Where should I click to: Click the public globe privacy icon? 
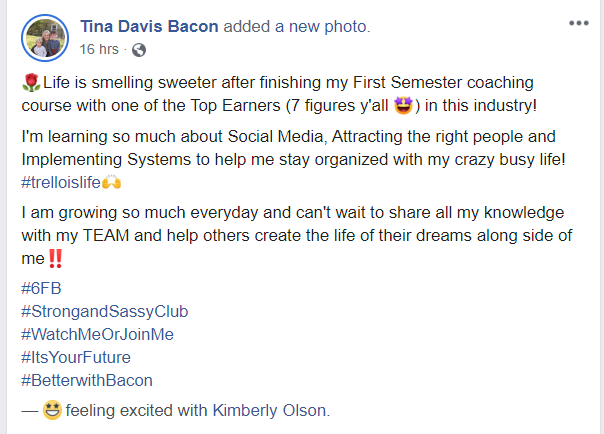point(138,49)
